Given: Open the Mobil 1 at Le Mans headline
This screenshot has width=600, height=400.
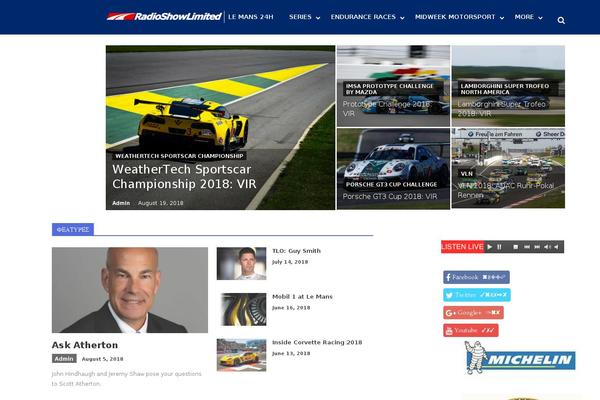Looking at the screenshot, I should pos(302,296).
